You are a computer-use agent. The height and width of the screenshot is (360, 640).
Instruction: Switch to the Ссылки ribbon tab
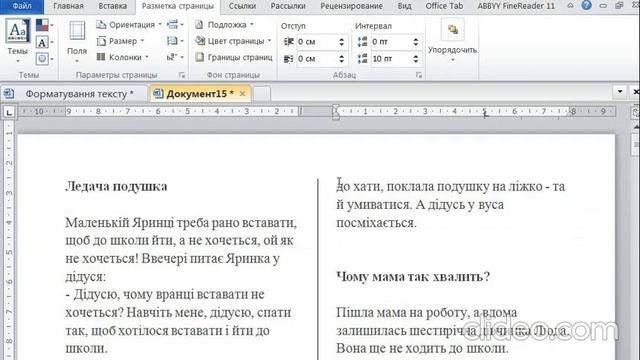coord(242,6)
